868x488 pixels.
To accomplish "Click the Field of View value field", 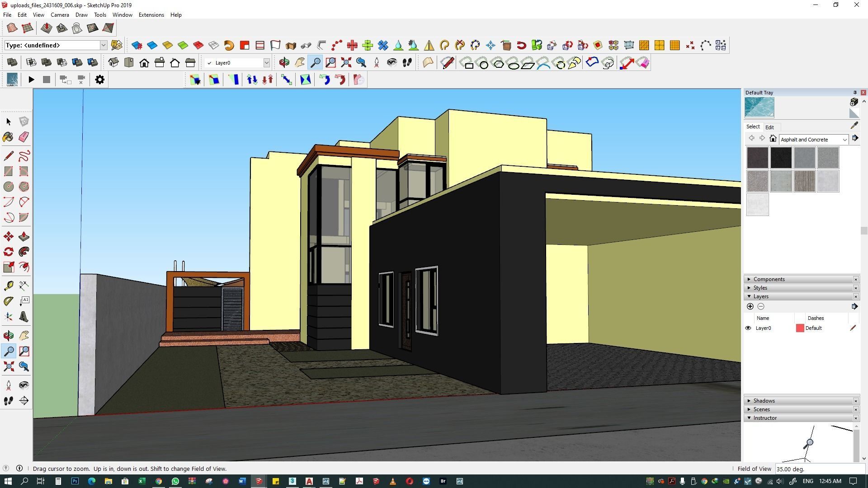I will coord(814,469).
